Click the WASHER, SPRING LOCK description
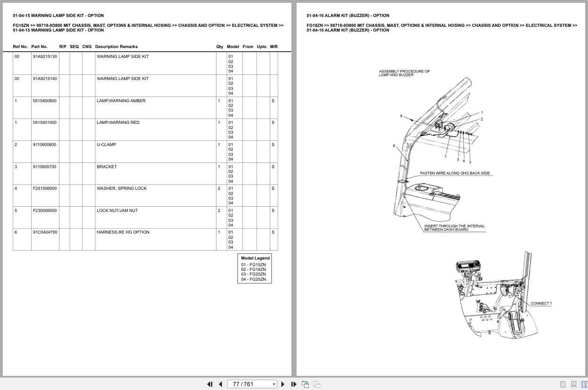The height and width of the screenshot is (390, 588). pyautogui.click(x=122, y=188)
